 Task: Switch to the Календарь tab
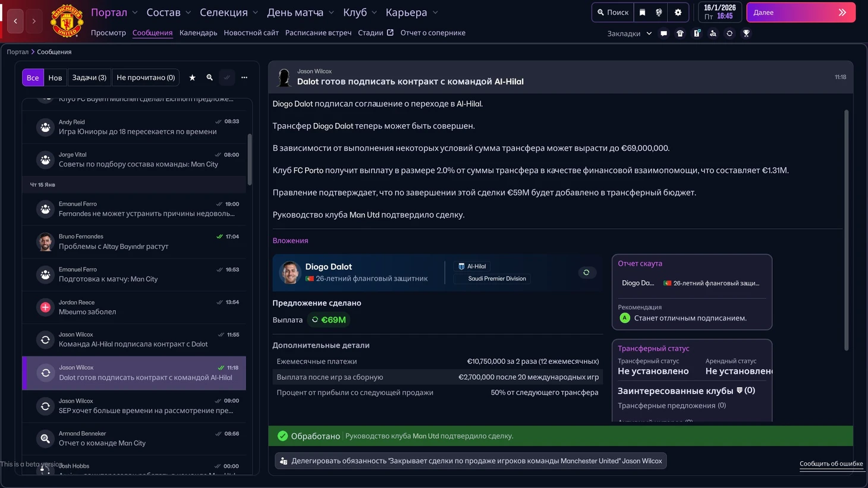tap(198, 33)
